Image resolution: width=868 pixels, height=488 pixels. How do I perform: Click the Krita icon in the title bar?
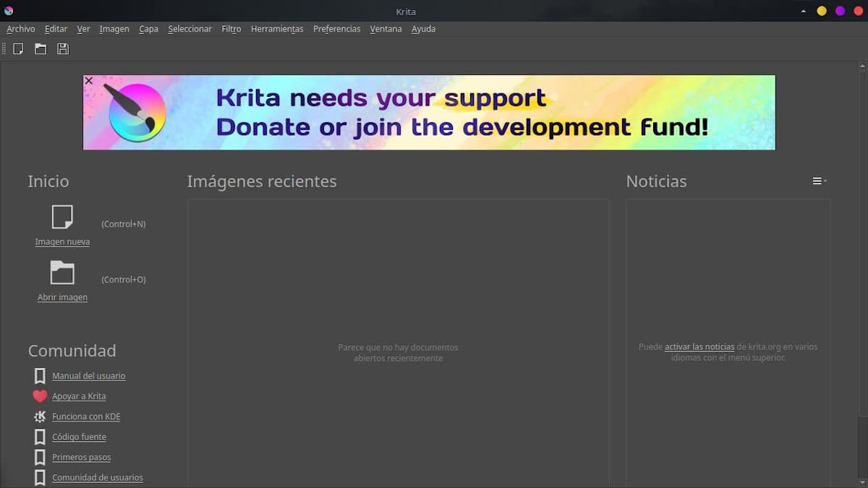pos(8,11)
